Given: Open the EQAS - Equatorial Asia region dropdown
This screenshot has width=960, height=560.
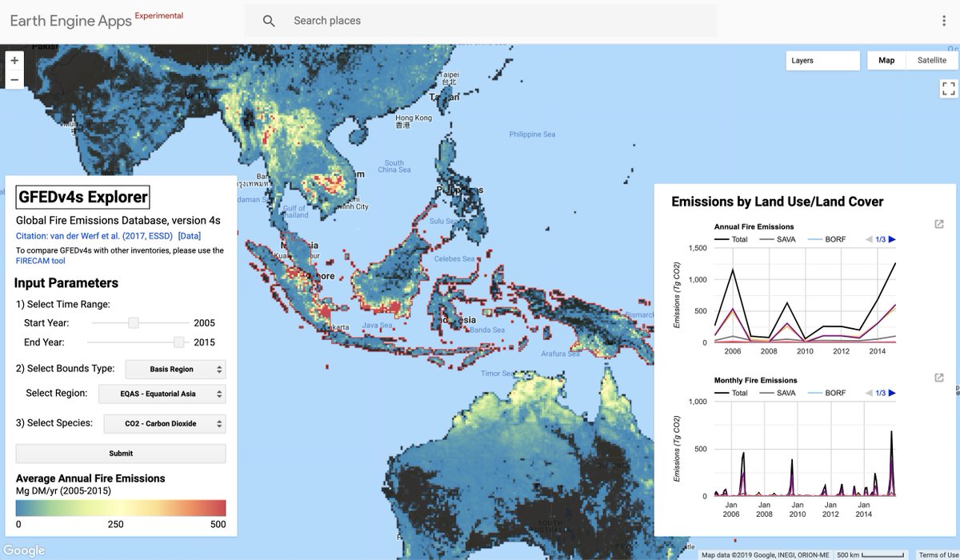Looking at the screenshot, I should pyautogui.click(x=162, y=394).
